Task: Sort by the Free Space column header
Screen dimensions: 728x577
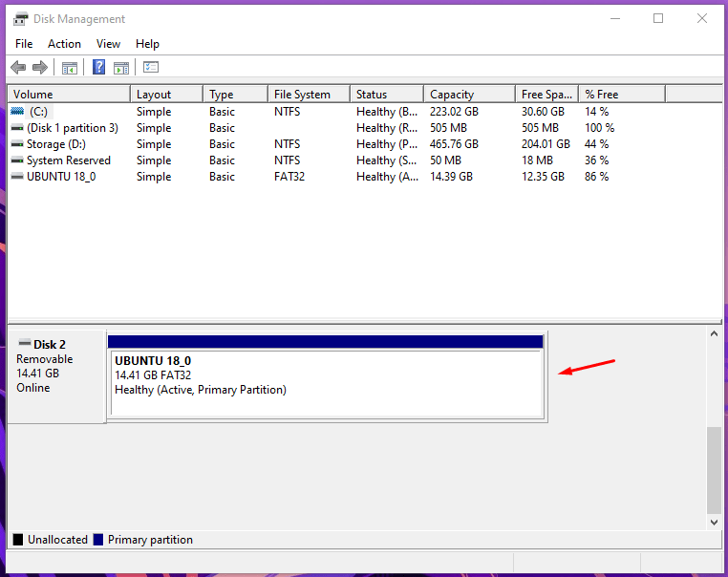Action: click(x=546, y=95)
